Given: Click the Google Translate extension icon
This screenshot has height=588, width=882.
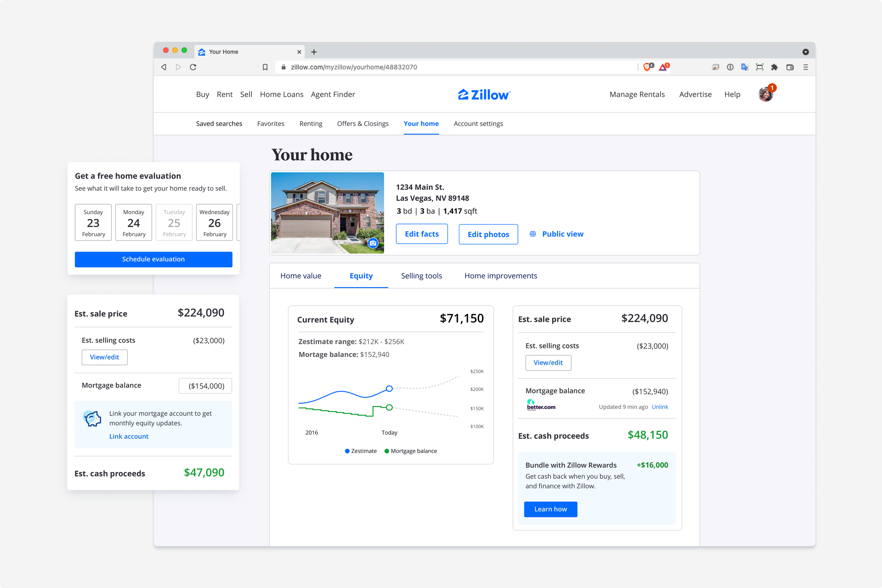Looking at the screenshot, I should (x=745, y=67).
